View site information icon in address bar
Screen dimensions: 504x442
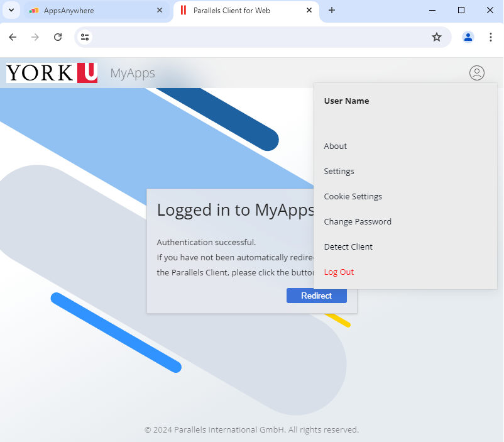pyautogui.click(x=85, y=37)
